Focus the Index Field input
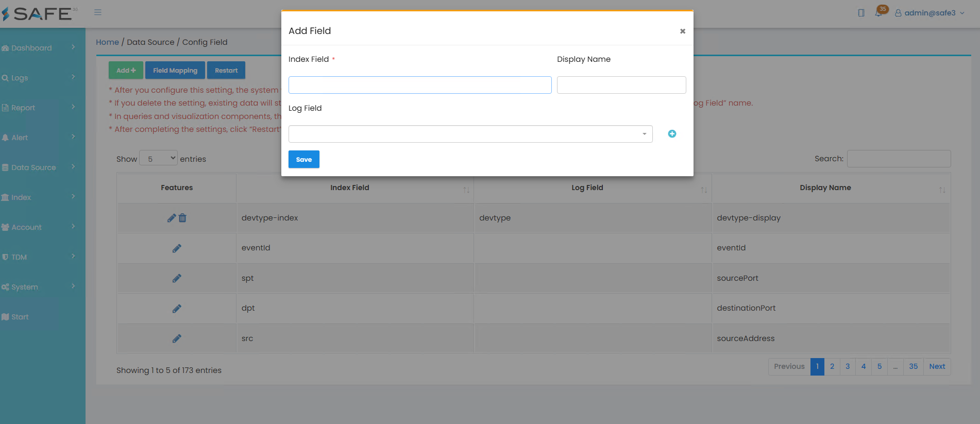 click(420, 85)
